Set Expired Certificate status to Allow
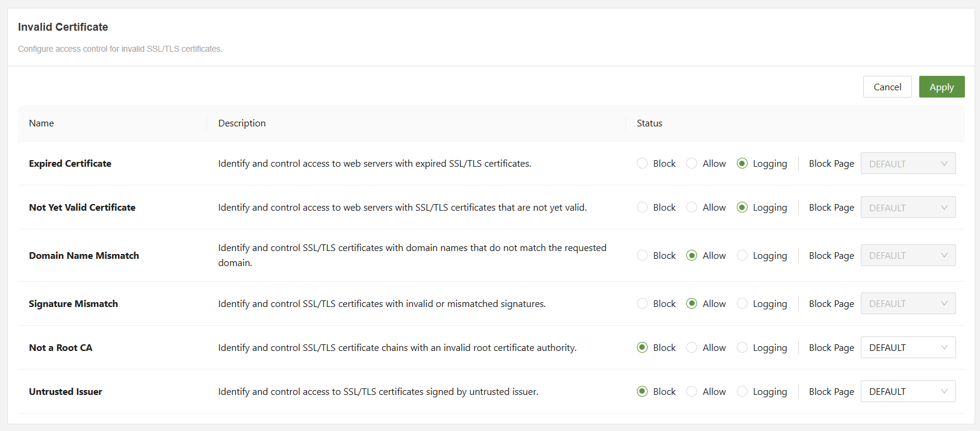The width and height of the screenshot is (980, 431). pos(692,163)
